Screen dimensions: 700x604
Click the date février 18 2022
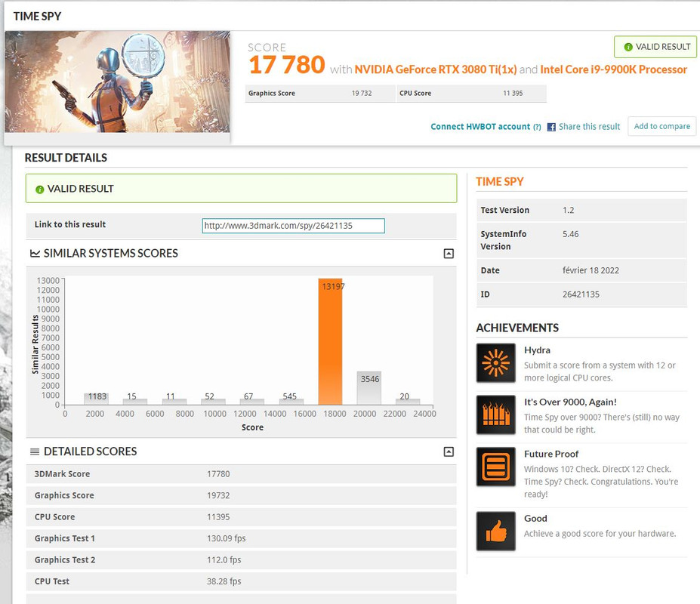[591, 270]
